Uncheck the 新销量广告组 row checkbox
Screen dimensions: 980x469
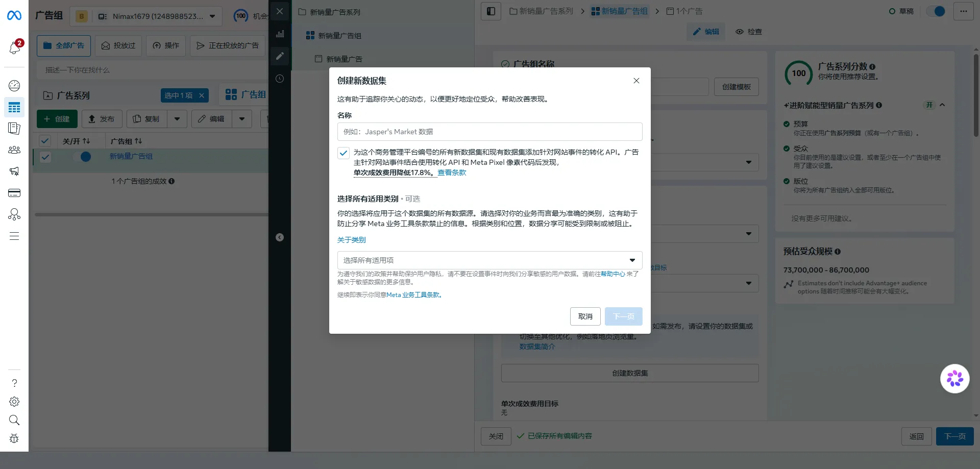tap(45, 157)
